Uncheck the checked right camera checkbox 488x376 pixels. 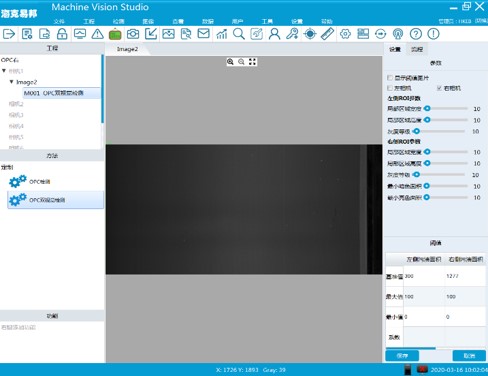pyautogui.click(x=439, y=88)
